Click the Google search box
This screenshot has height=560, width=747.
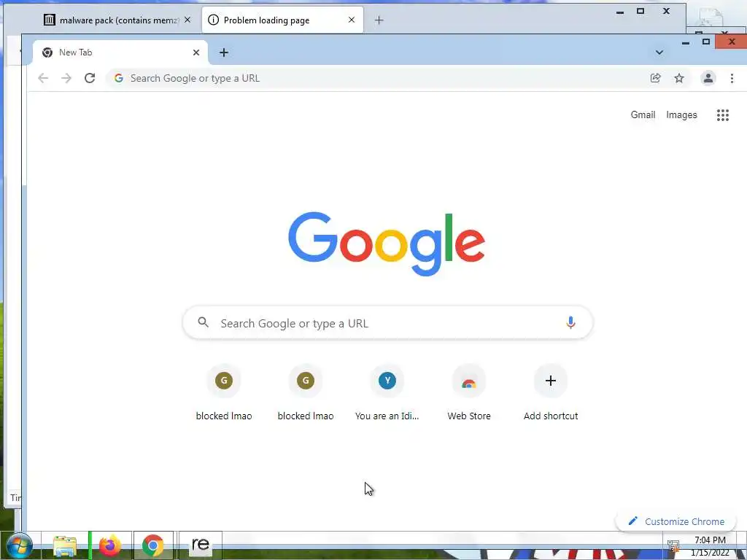pyautogui.click(x=387, y=323)
